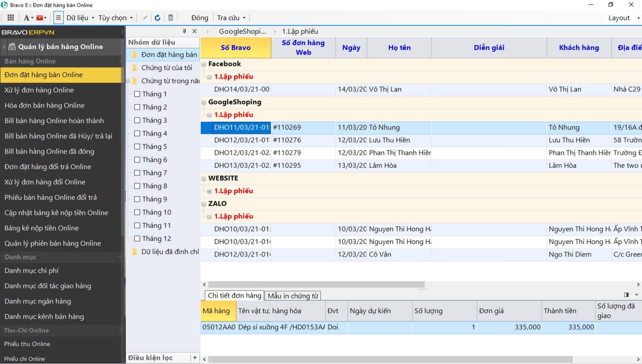This screenshot has width=642, height=364.
Task: Tick the Tháng 11 checkbox
Action: (137, 226)
